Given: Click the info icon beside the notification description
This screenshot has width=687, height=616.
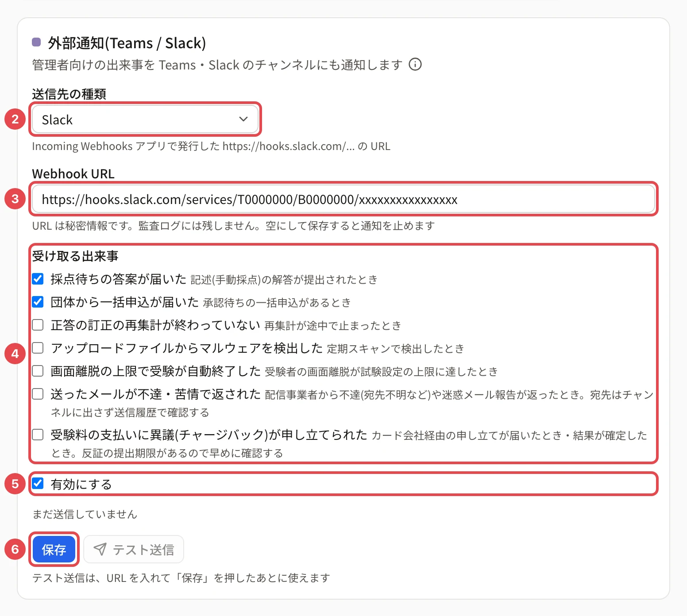Looking at the screenshot, I should click(415, 65).
